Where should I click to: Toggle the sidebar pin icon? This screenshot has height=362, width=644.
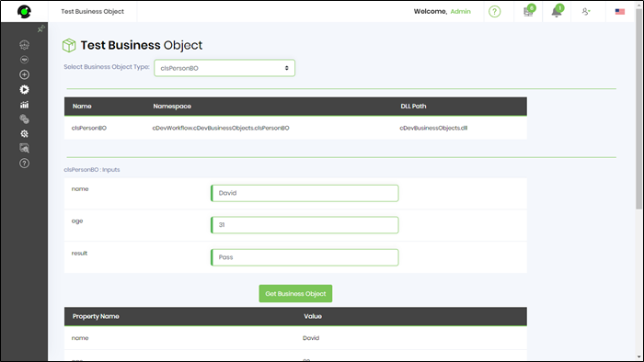point(40,28)
